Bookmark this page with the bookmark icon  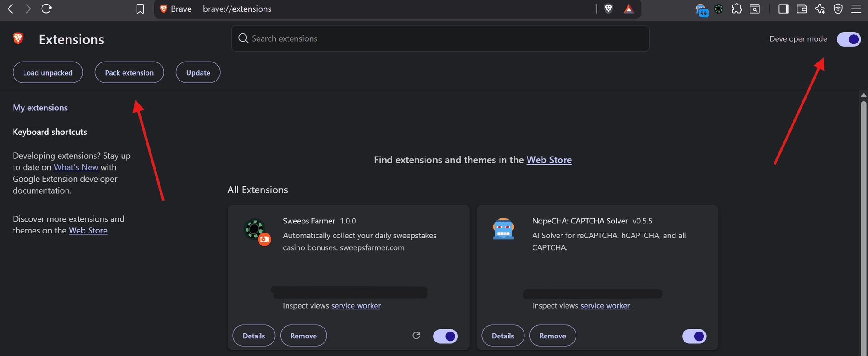(x=140, y=9)
